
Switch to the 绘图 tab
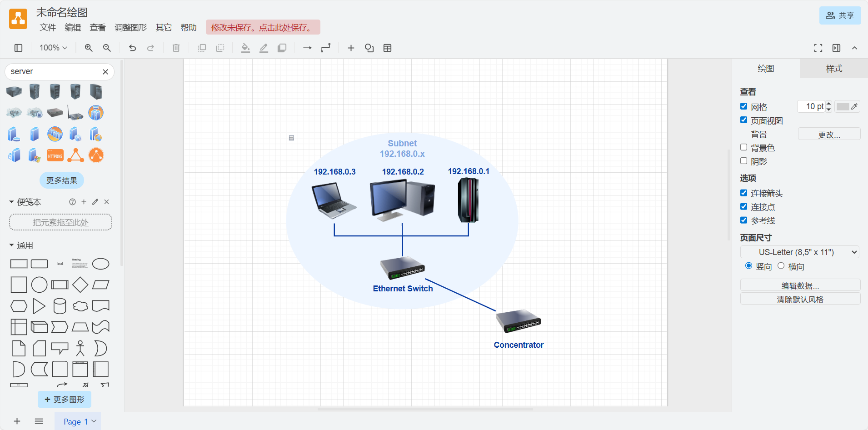click(x=766, y=69)
